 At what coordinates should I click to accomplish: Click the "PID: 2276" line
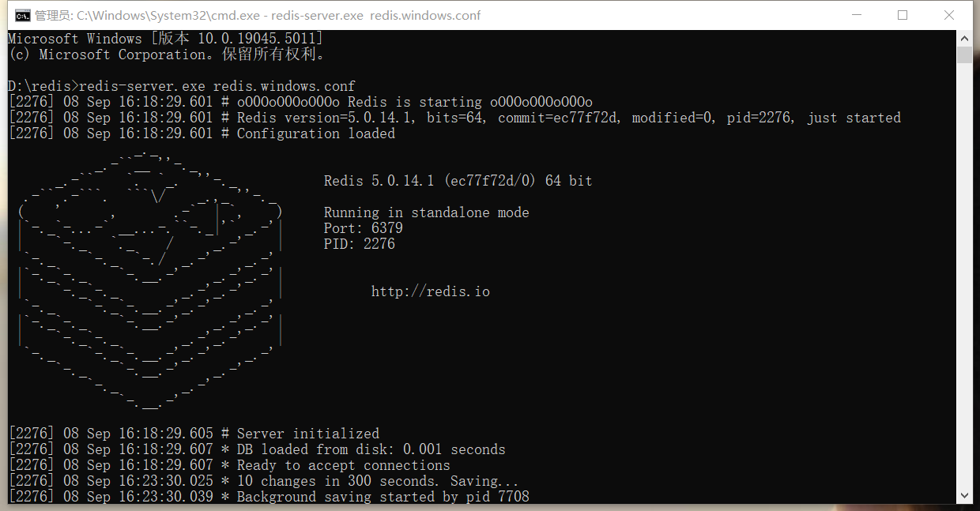[359, 244]
